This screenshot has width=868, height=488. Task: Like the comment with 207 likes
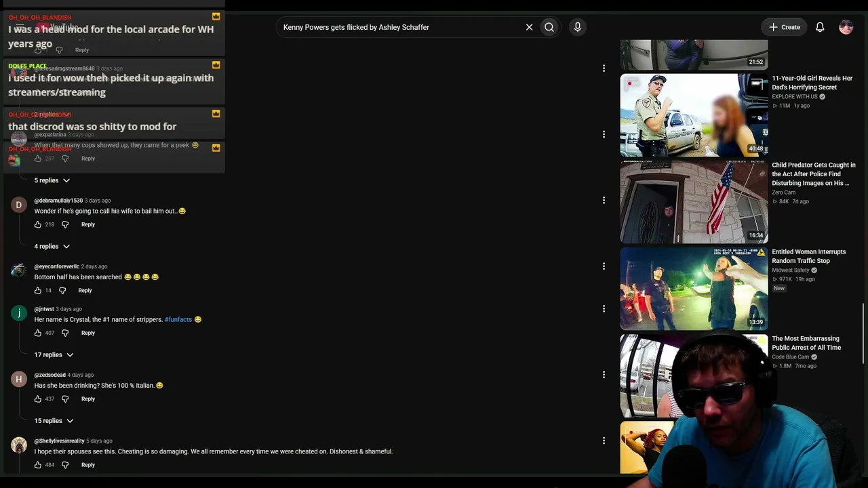38,159
